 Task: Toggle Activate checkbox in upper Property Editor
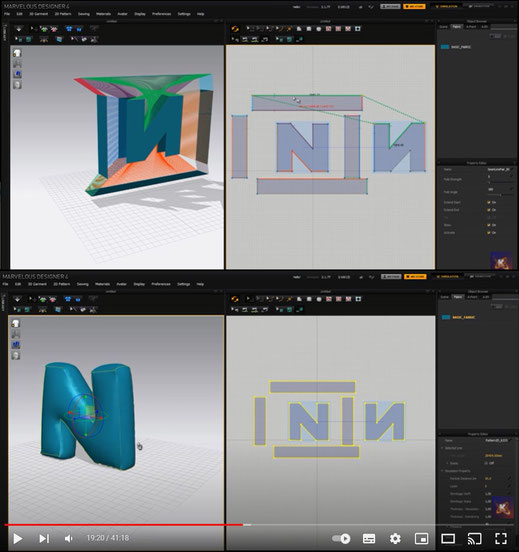click(489, 233)
